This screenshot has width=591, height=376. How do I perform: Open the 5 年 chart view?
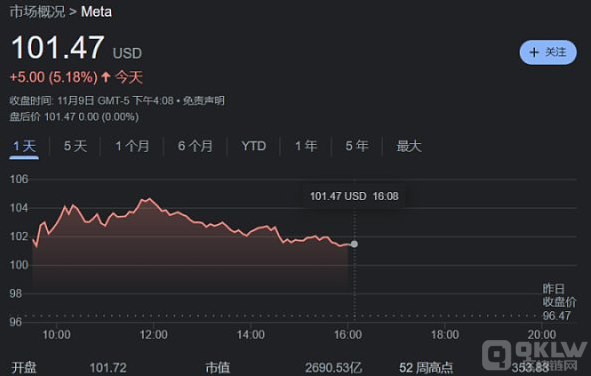[x=357, y=146]
